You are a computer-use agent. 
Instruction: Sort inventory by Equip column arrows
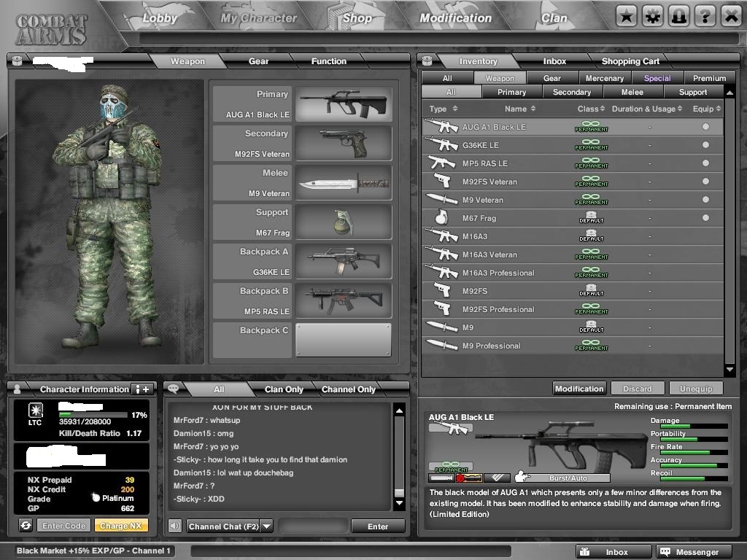(719, 109)
